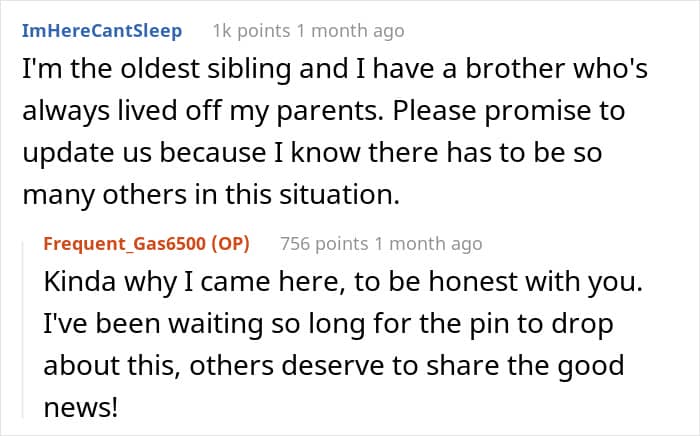This screenshot has width=700, height=436.
Task: Click the (OP) tag beside Frequent_Gas6500
Action: (x=230, y=244)
